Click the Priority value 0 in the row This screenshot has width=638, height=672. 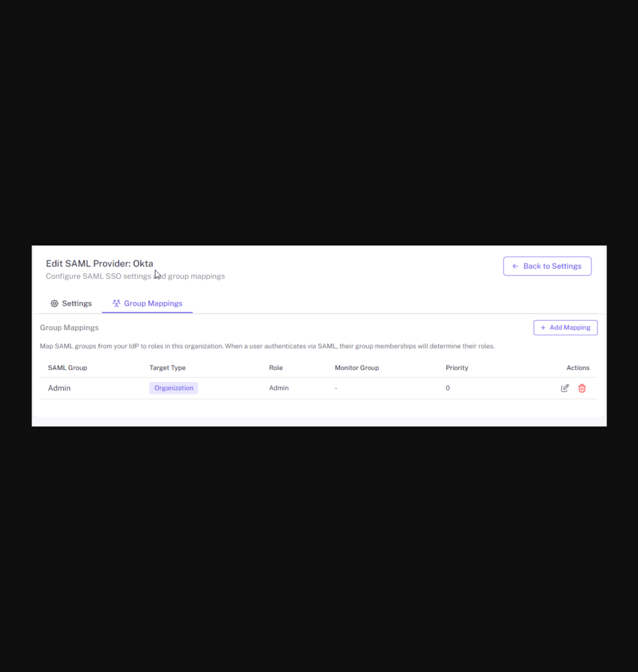click(x=448, y=388)
